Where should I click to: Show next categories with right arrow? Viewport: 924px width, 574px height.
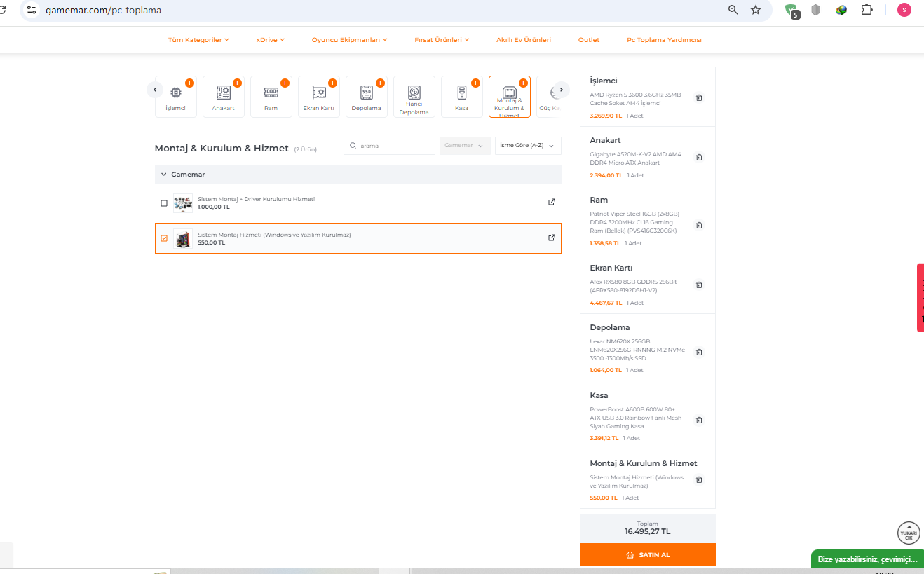click(x=562, y=90)
